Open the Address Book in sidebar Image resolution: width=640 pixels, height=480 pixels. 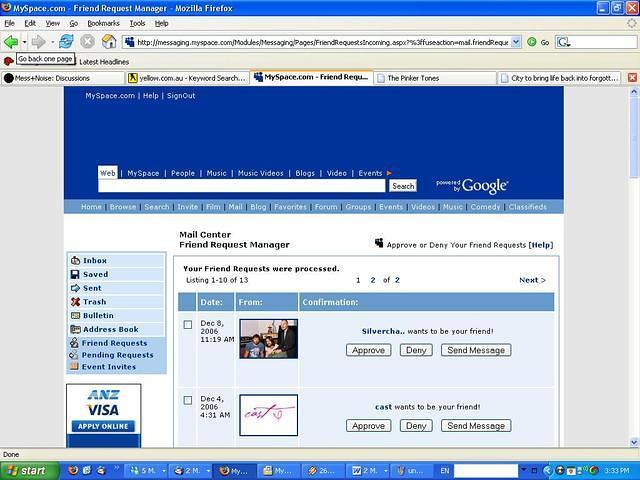pos(110,329)
